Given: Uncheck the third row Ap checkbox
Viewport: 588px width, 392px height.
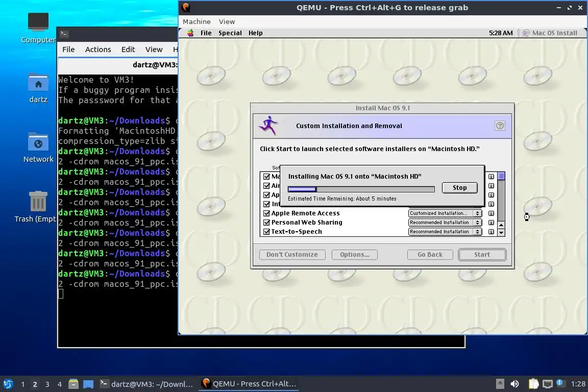Looking at the screenshot, I should click(x=266, y=195).
